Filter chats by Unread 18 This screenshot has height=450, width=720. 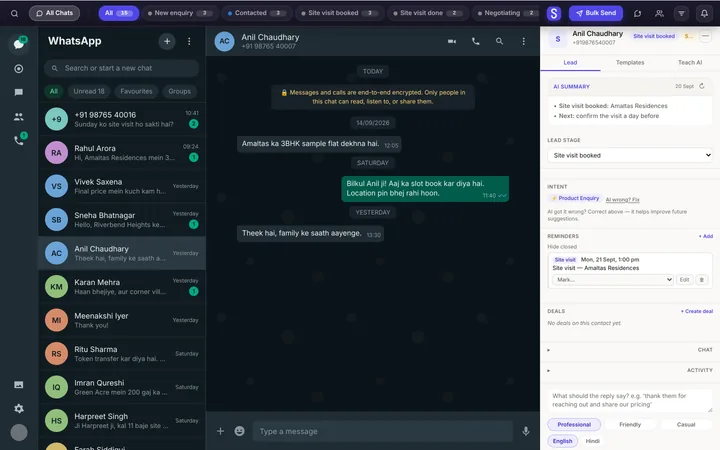(x=89, y=91)
